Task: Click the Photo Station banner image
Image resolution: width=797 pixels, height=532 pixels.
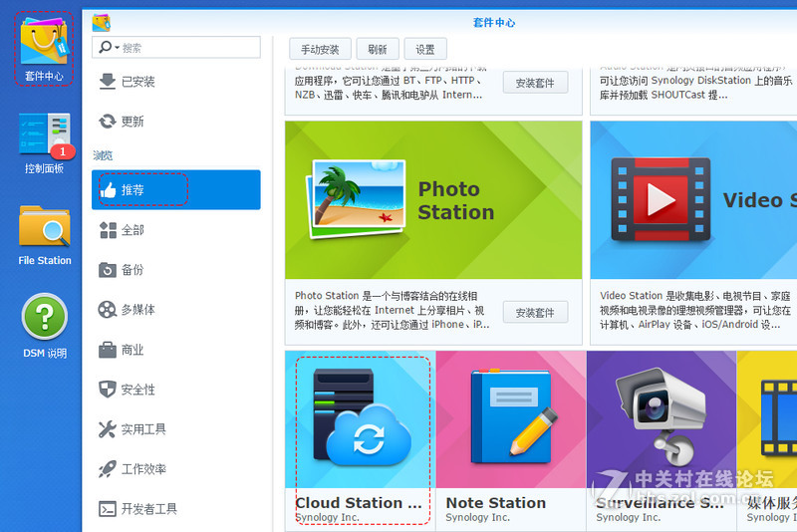Action: [x=432, y=200]
